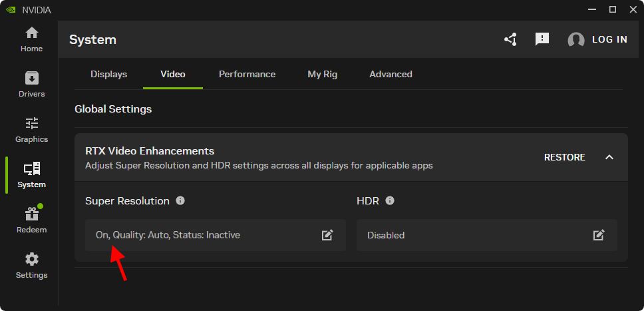Click RESTORE for RTX Video Enhancements

point(564,157)
